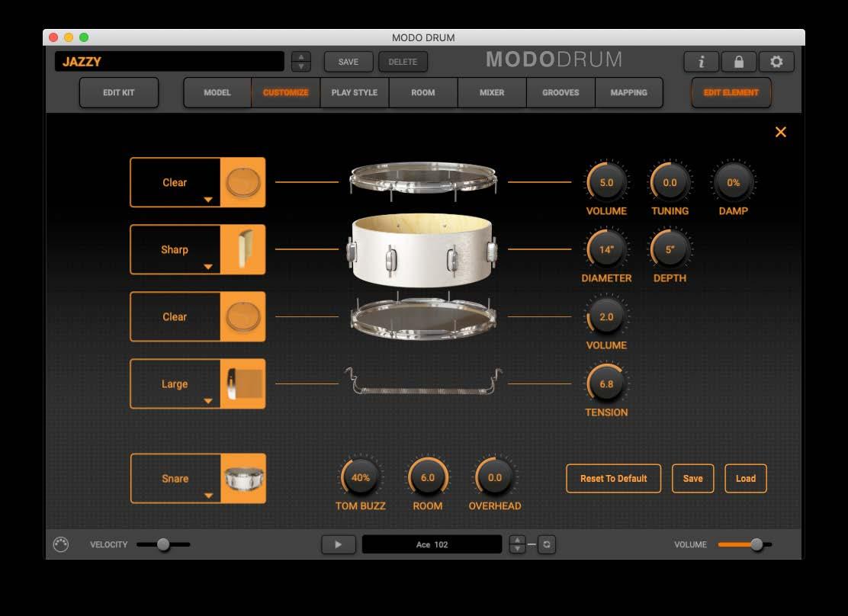Click the SAVE preset button
This screenshot has height=616, width=848.
click(x=349, y=62)
